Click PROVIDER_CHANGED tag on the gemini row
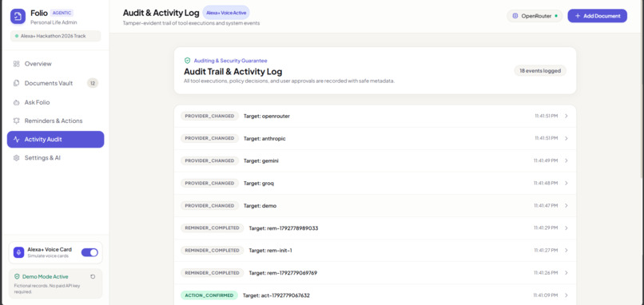The image size is (644, 305). tap(209, 161)
